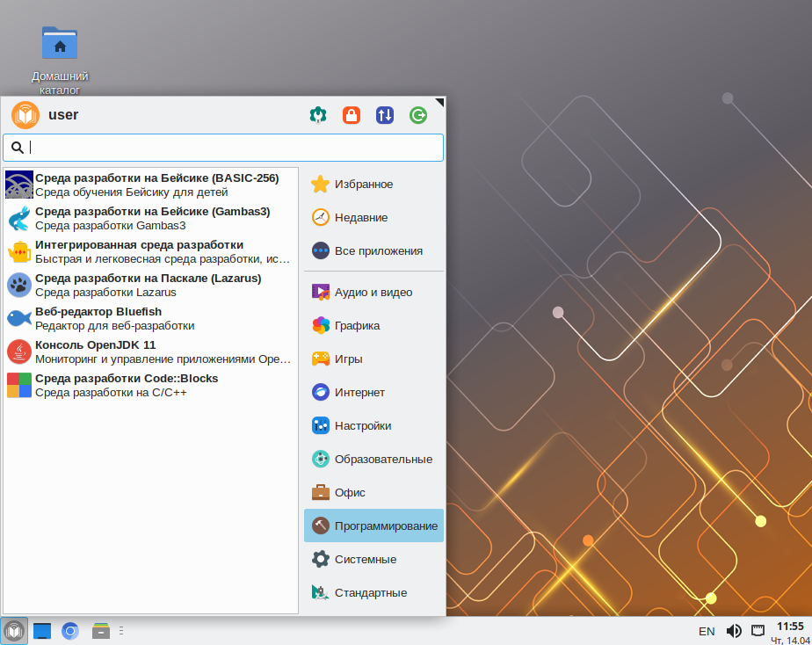Click the user avatar icon
Image resolution: width=812 pixels, height=645 pixels.
pyautogui.click(x=25, y=115)
